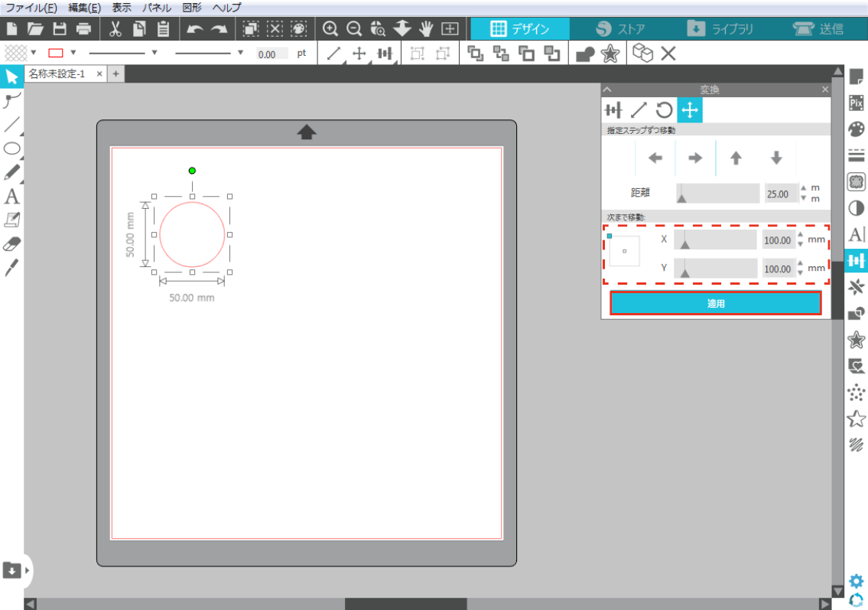This screenshot has width=868, height=610.
Task: Click the Print icon in toolbar
Action: tap(83, 29)
